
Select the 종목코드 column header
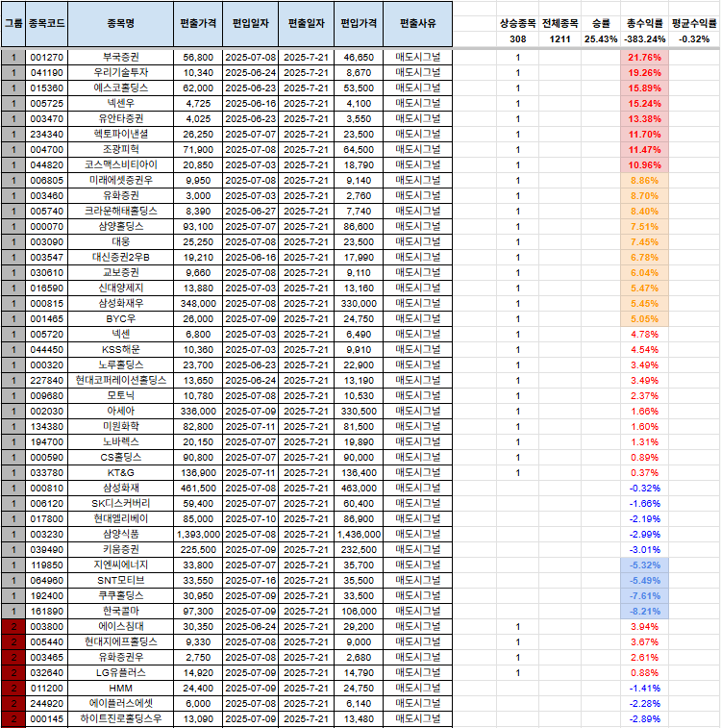[x=46, y=24]
